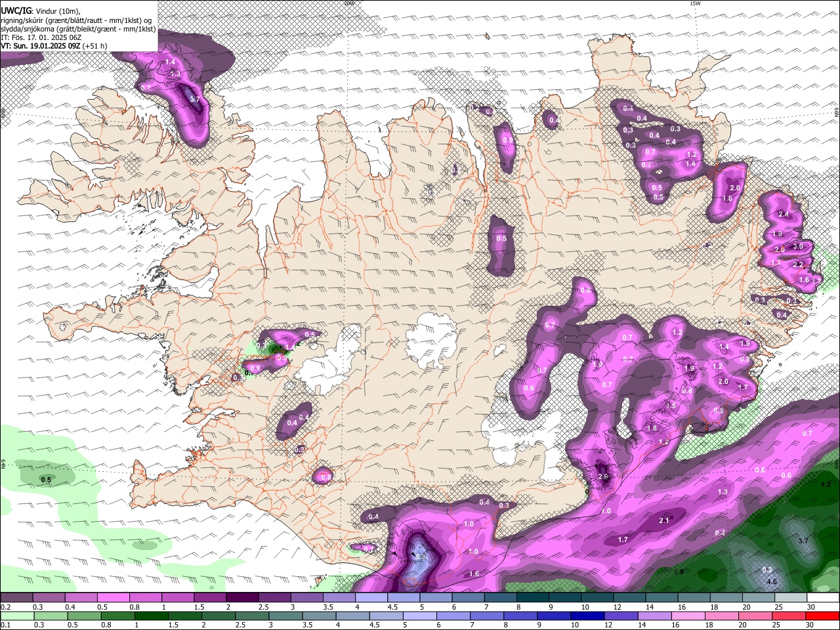Select the medium green 0.5 rain swatch
Viewport: 840px width, 630px height.
pos(84,616)
